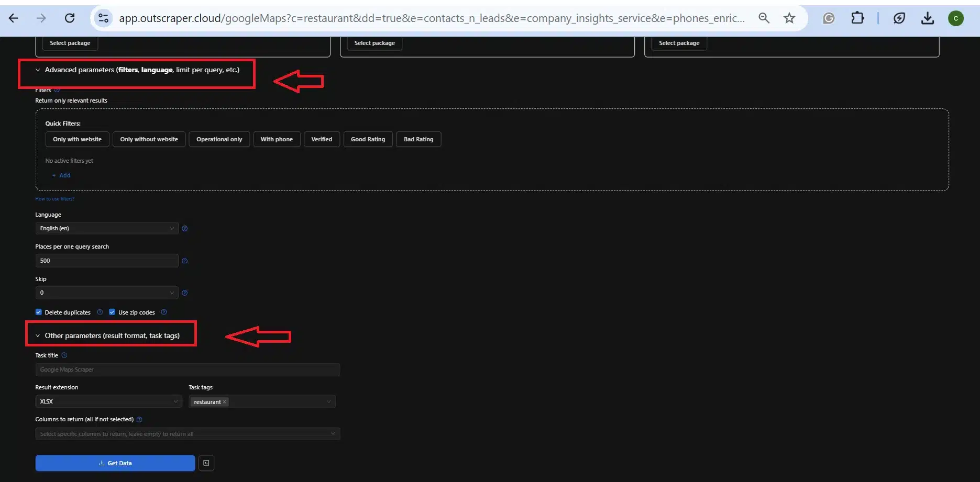The image size is (980, 482).
Task: Click the help icon next to Language
Action: 184,229
